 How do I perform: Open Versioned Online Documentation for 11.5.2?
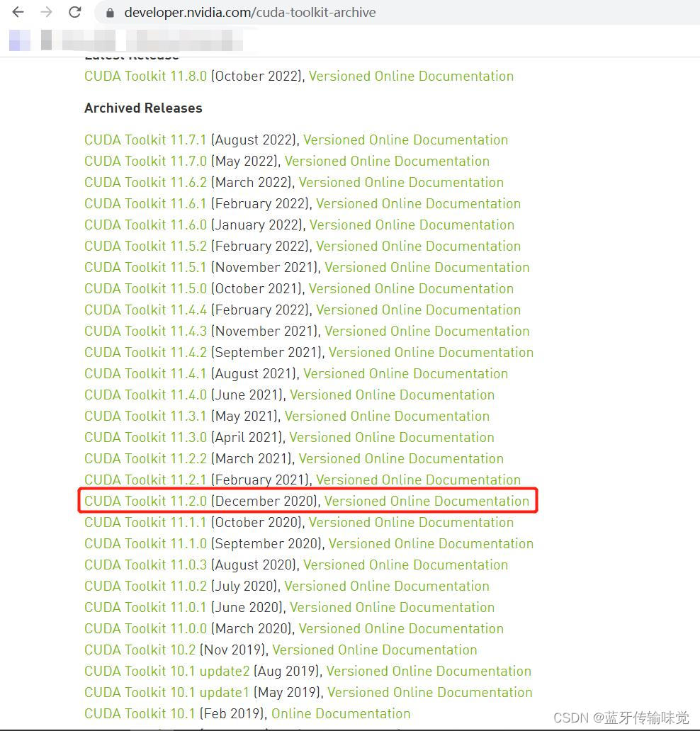pyautogui.click(x=419, y=246)
